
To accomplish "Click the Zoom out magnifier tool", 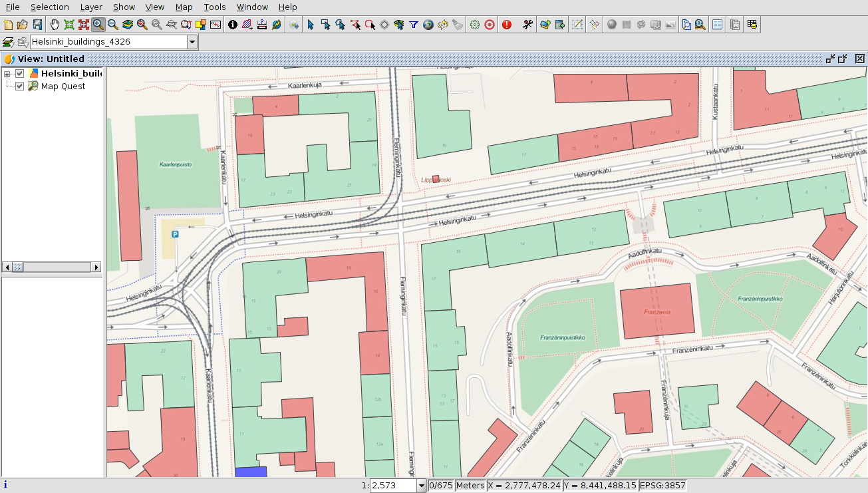I will (x=113, y=25).
